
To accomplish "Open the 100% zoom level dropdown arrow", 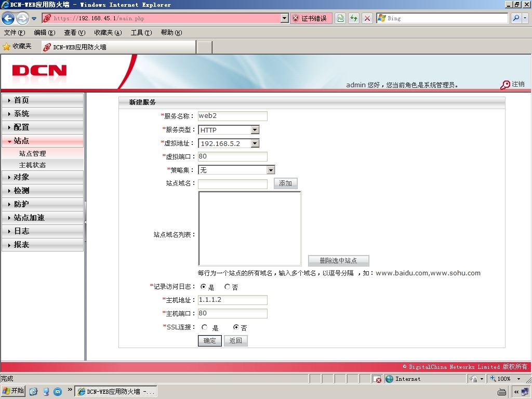I will coord(518,379).
